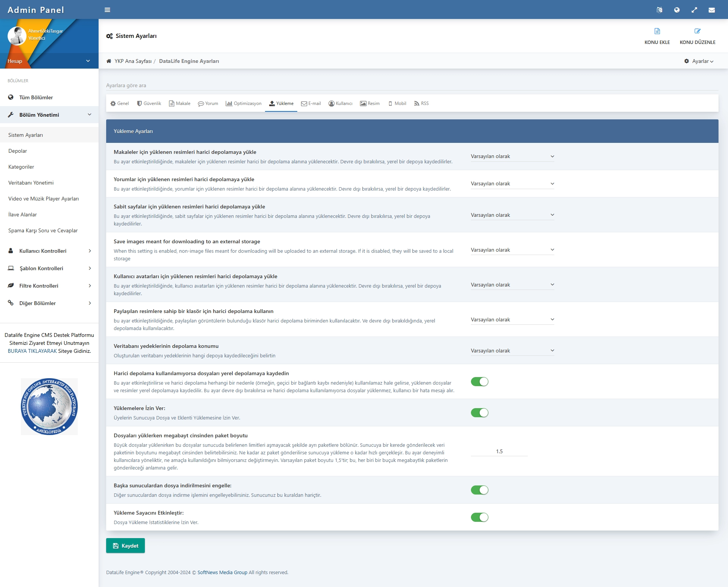
Task: Toggle Yükleme Sayacını Etkinleştir switch
Action: (479, 517)
